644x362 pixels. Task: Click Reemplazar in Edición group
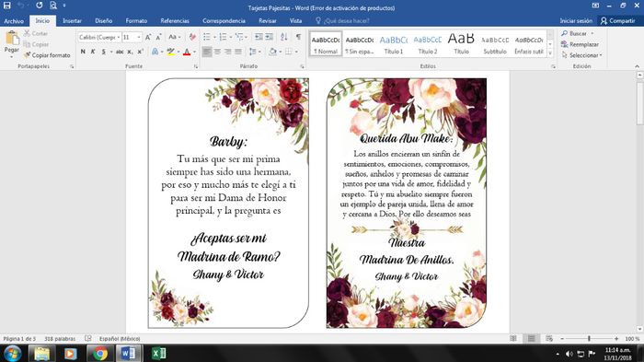(580, 44)
